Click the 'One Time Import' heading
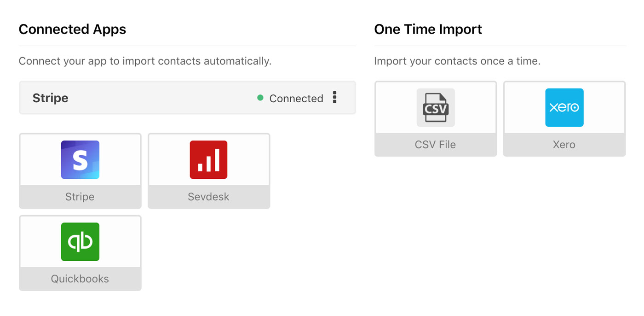The image size is (644, 316). coord(428,29)
